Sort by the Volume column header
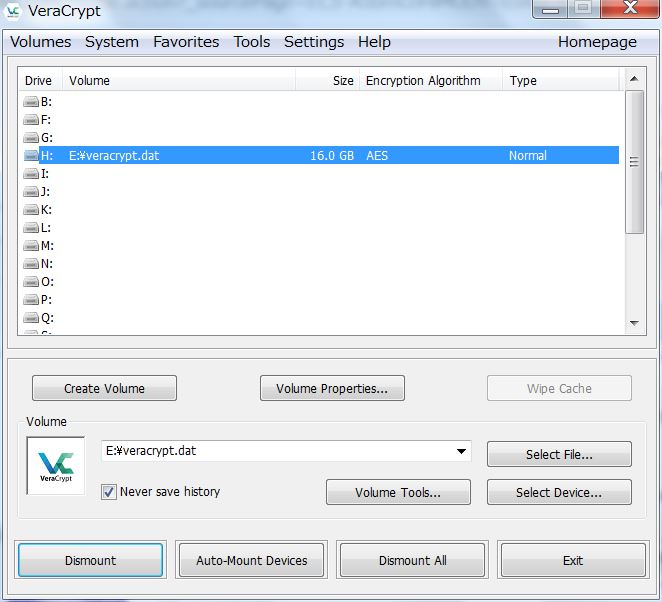 [x=179, y=80]
